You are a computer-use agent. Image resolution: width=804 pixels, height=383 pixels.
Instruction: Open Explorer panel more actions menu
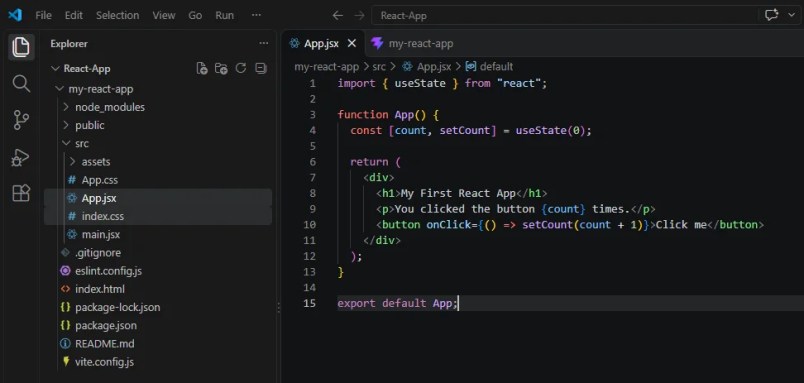pyautogui.click(x=264, y=44)
